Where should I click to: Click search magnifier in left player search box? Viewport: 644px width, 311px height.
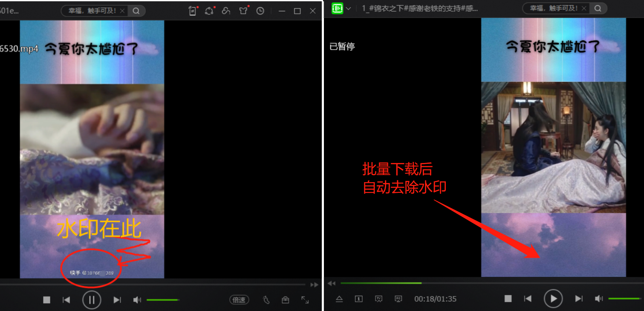tap(136, 11)
